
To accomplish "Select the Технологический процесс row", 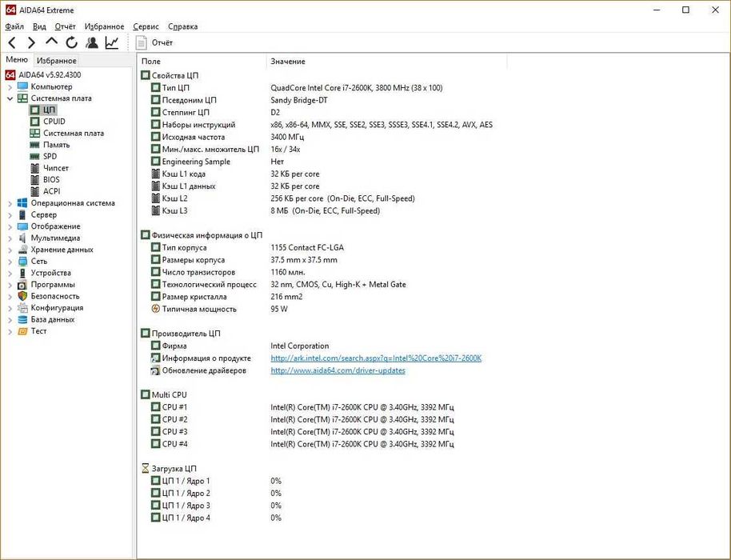I will 278,285.
